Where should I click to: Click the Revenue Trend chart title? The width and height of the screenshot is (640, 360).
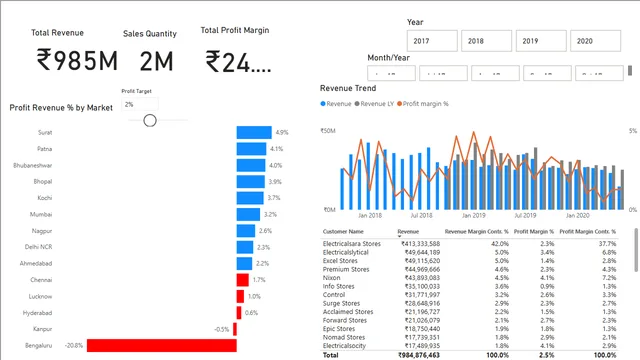[x=348, y=88]
